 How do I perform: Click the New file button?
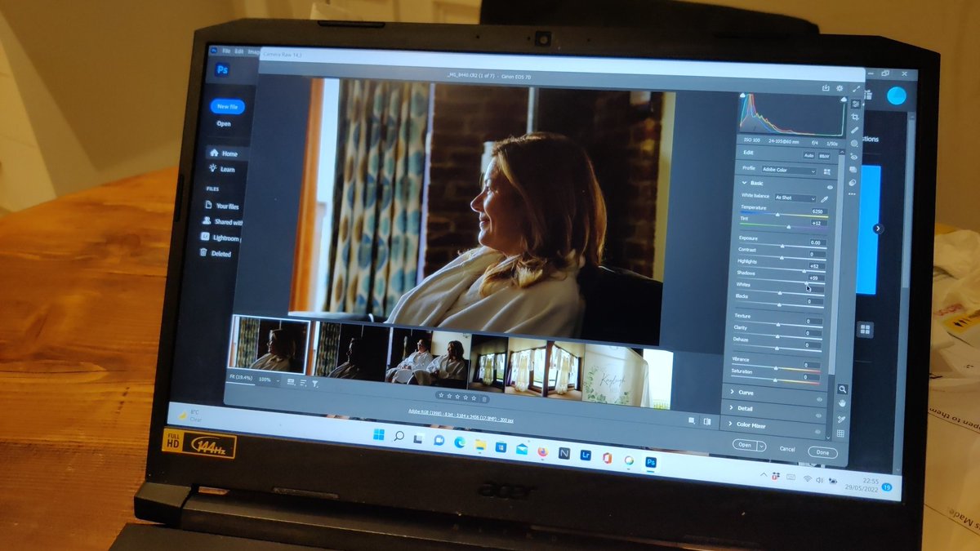(227, 106)
